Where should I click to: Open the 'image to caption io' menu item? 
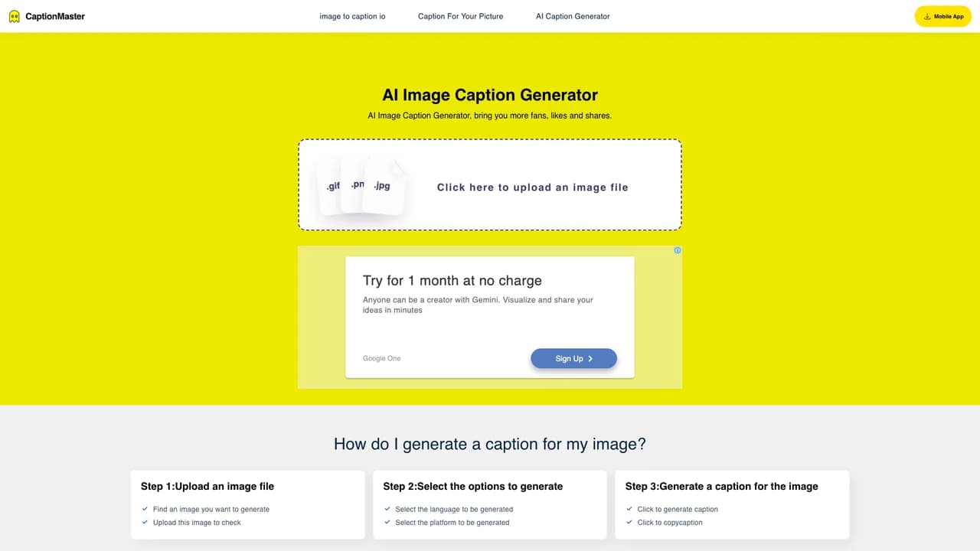click(x=353, y=16)
